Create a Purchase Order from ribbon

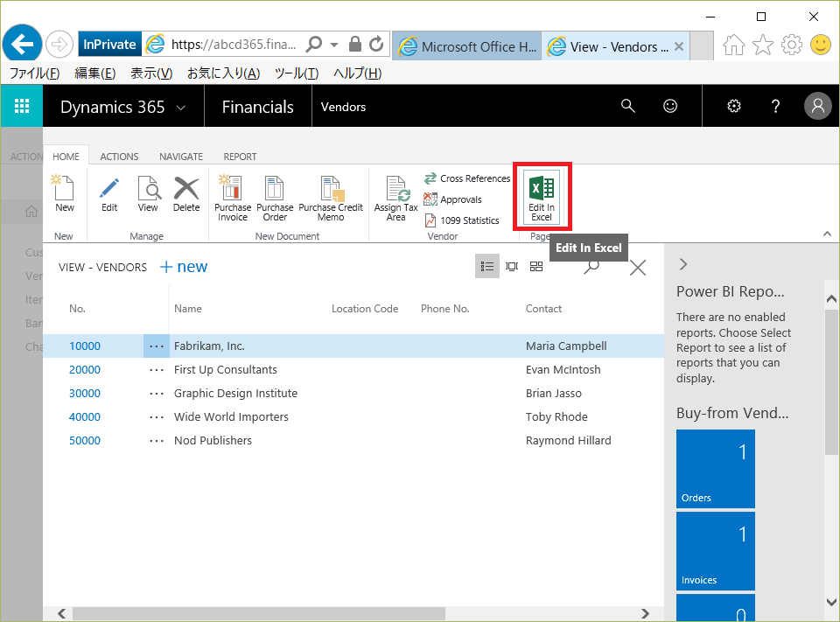(275, 198)
